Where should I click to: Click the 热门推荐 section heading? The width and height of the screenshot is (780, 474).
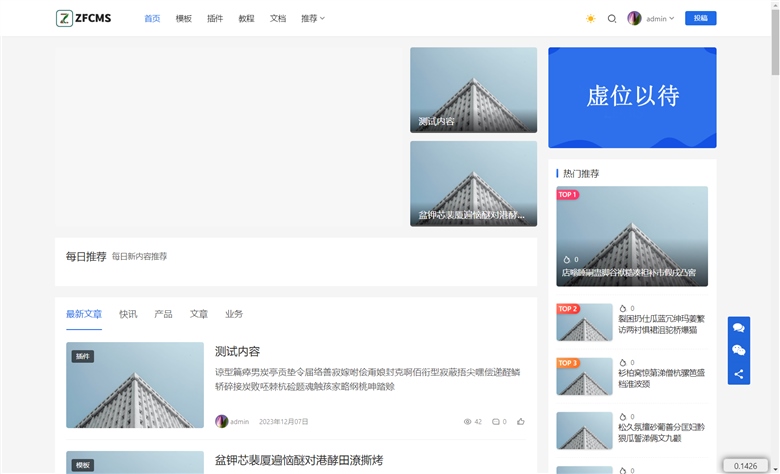581,174
